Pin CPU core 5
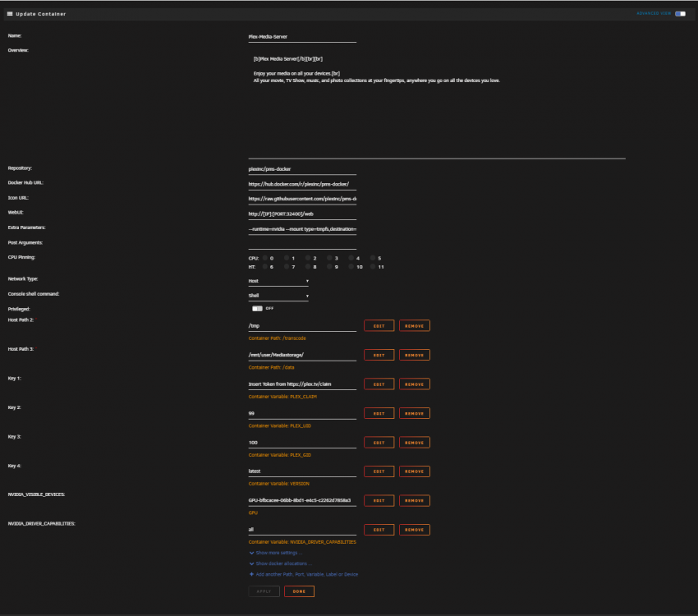This screenshot has height=616, width=698. pyautogui.click(x=373, y=258)
